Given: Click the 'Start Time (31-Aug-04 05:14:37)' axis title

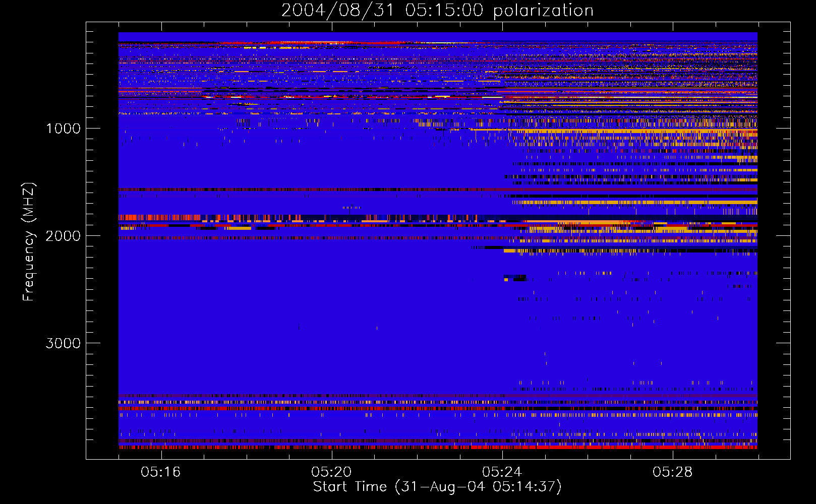Looking at the screenshot, I should [x=437, y=487].
